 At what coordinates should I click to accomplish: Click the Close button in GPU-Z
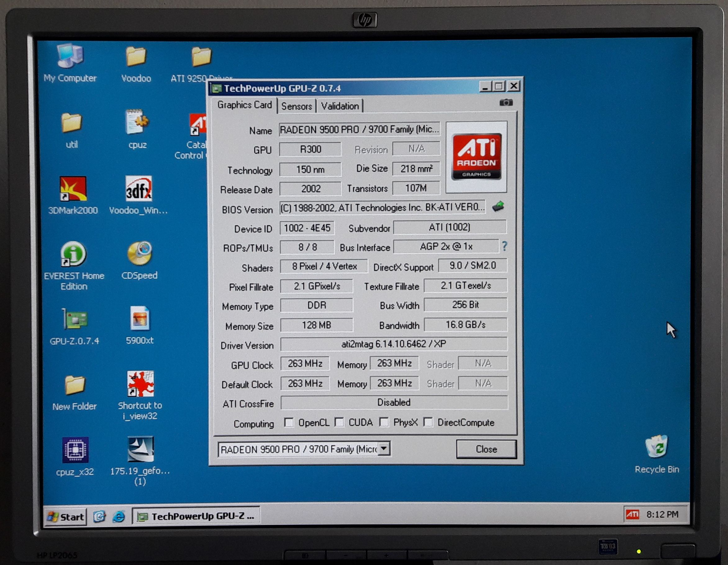click(x=486, y=449)
